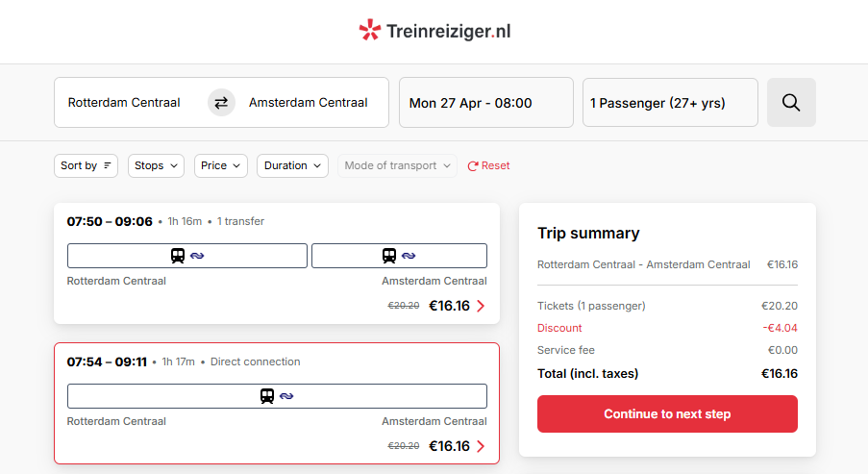Open the Price filter dropdown
The image size is (868, 474).
point(221,165)
